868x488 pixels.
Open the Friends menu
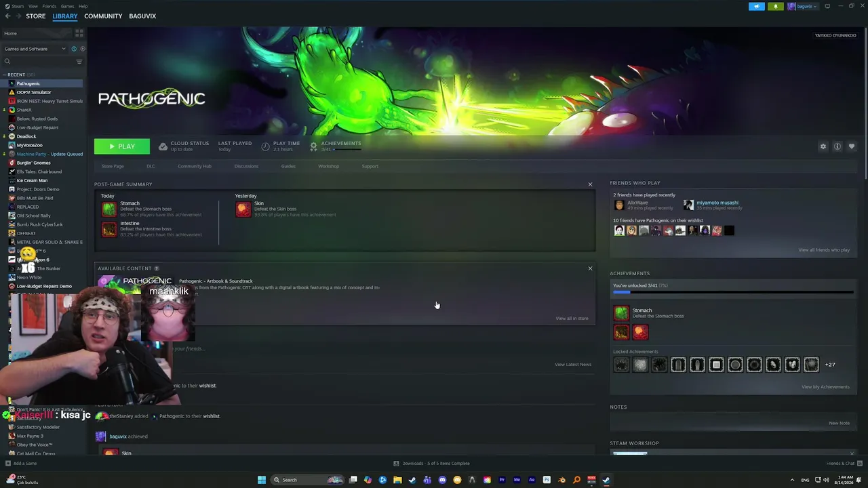coord(50,6)
